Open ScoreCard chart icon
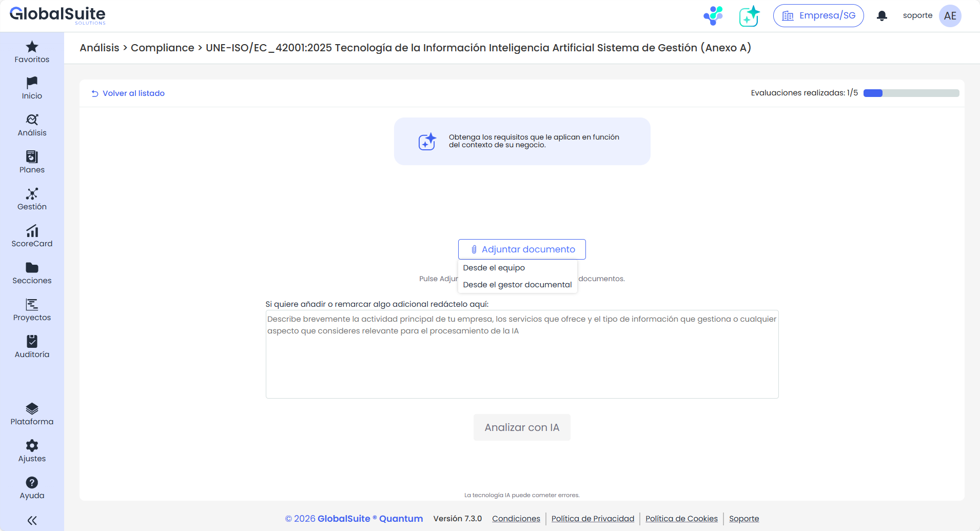Screen dimensions: 980x531 click(32, 231)
